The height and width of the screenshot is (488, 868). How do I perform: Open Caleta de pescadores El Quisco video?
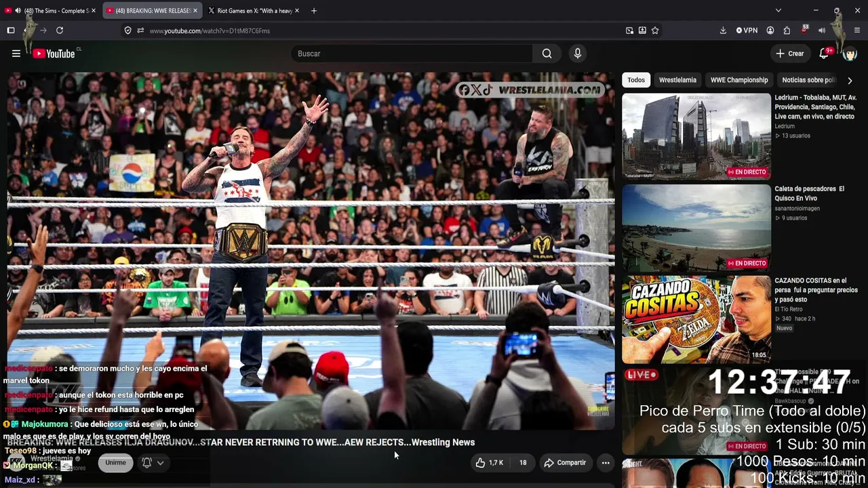pyautogui.click(x=810, y=193)
